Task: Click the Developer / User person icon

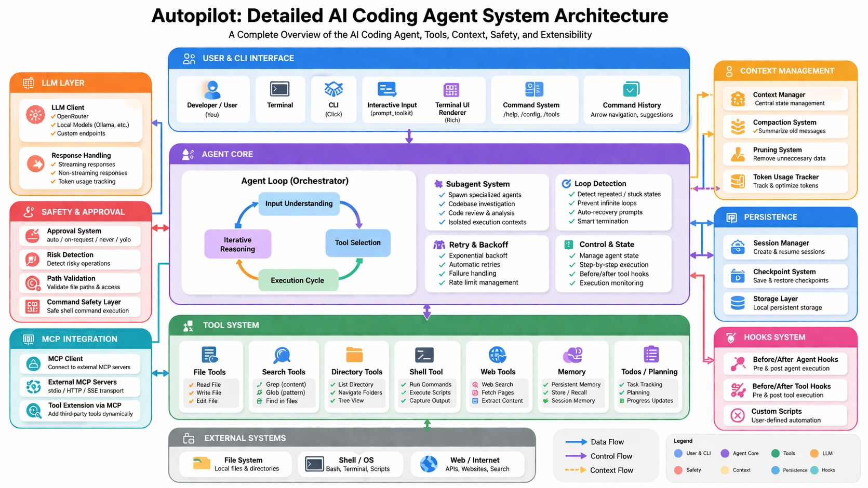Action: click(212, 90)
